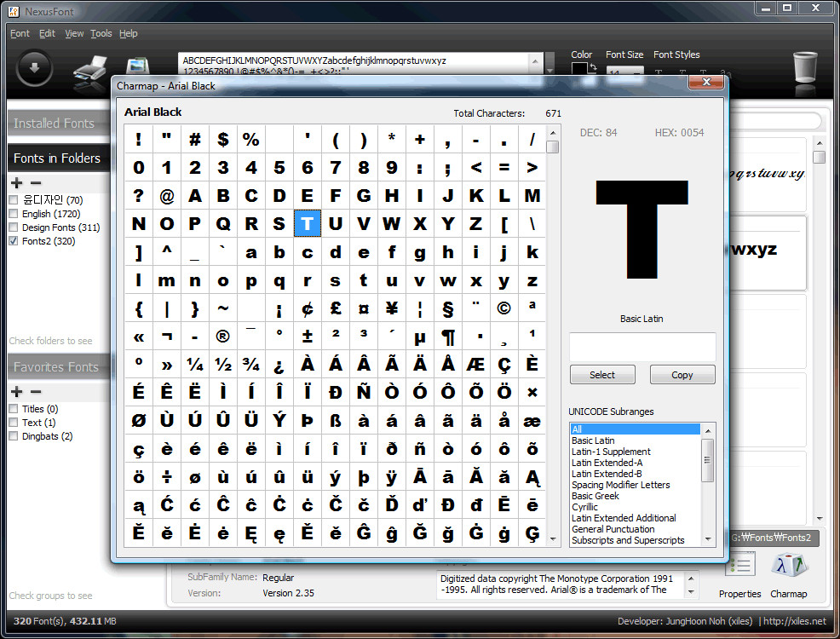840x639 pixels.
Task: Toggle the English (1720) folder checkbox
Action: [x=14, y=214]
